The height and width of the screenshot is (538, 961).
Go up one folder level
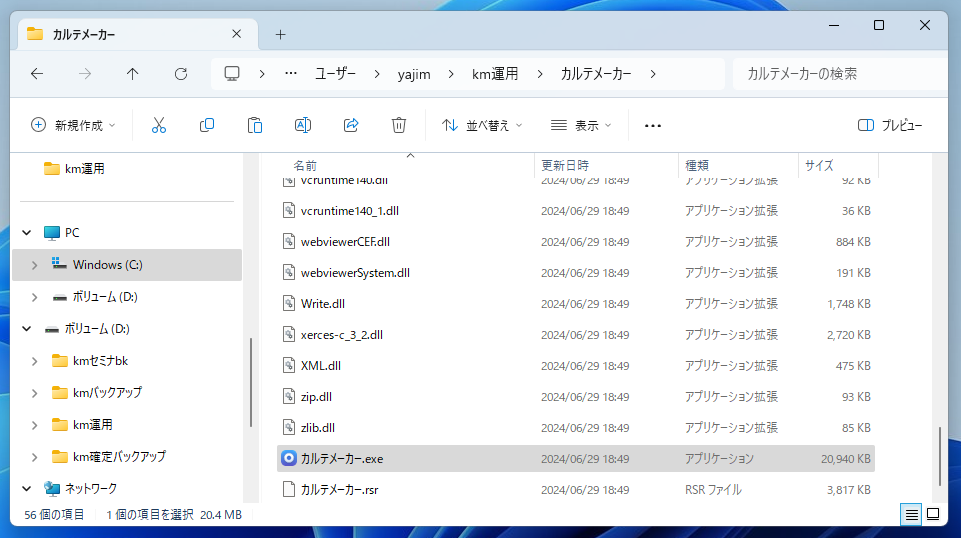[133, 74]
